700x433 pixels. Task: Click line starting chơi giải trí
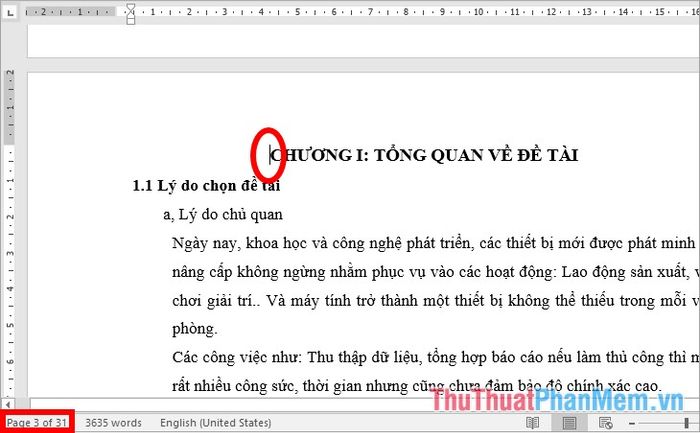pos(436,300)
